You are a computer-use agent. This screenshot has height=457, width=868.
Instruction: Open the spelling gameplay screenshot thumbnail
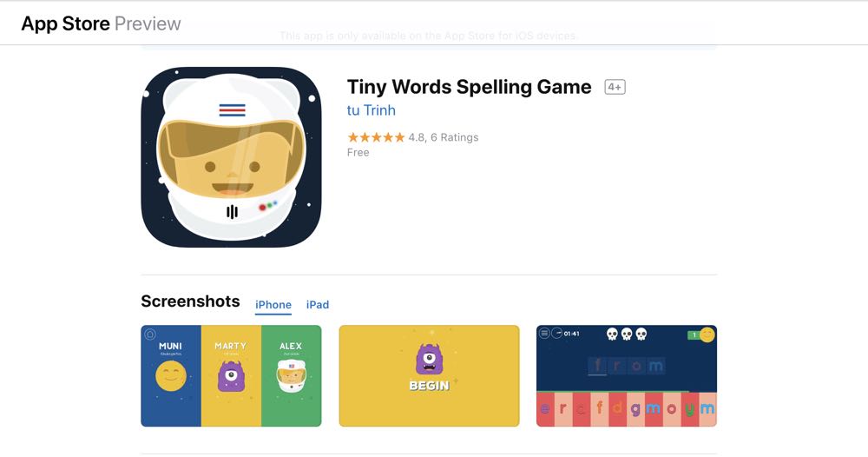coord(627,375)
